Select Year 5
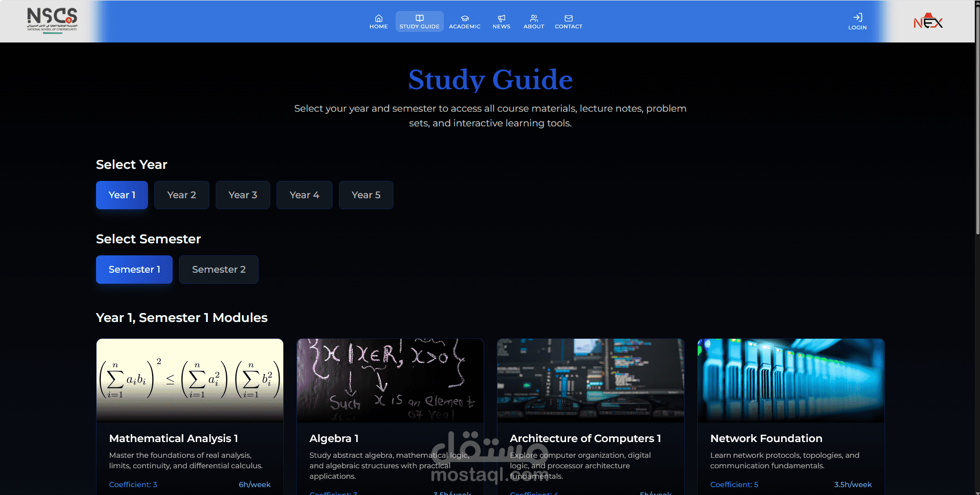This screenshot has width=980, height=495. (366, 195)
